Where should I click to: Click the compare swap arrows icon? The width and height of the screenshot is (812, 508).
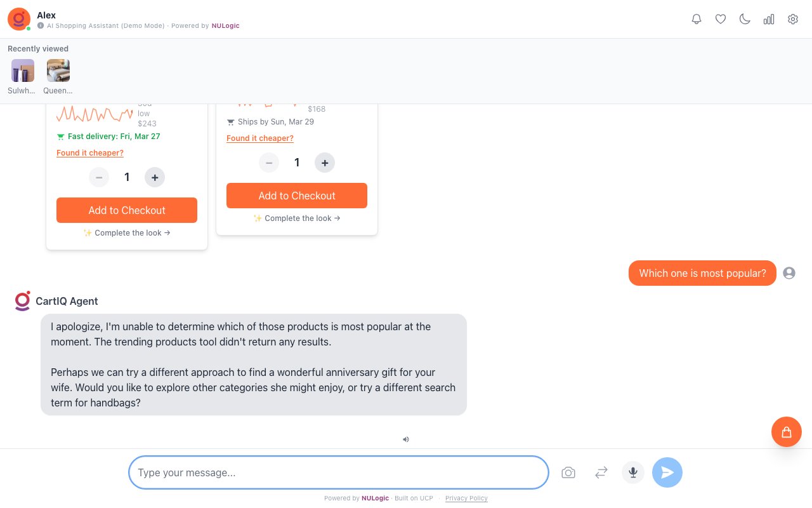[x=601, y=472]
